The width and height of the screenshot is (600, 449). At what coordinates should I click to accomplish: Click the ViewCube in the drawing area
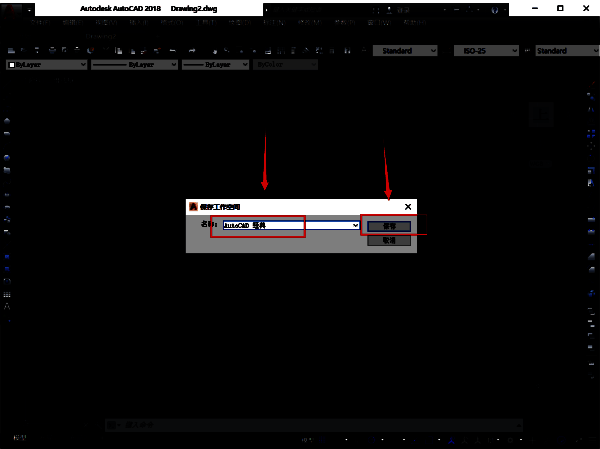point(541,115)
